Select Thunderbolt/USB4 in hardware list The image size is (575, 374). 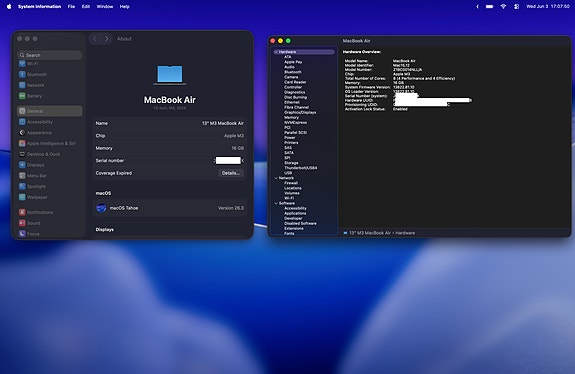pyautogui.click(x=301, y=168)
